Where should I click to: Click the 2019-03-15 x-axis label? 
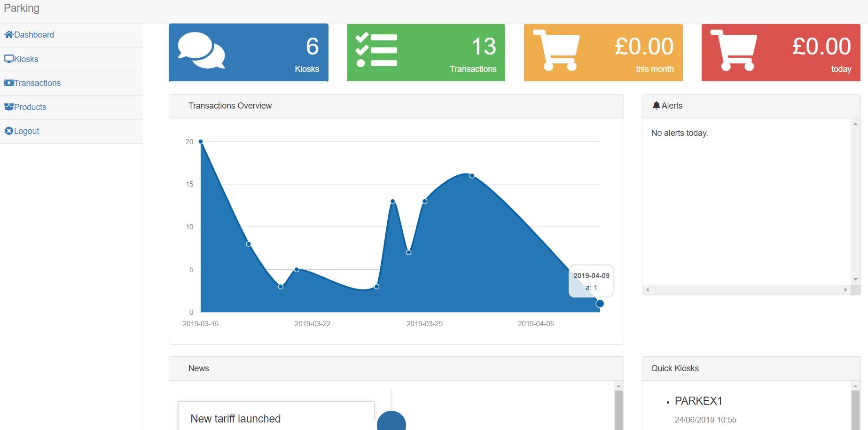tap(201, 324)
